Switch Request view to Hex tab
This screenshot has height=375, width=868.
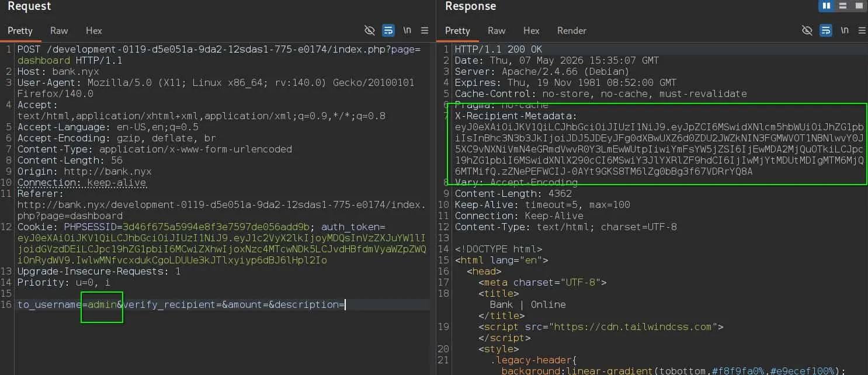(x=93, y=30)
